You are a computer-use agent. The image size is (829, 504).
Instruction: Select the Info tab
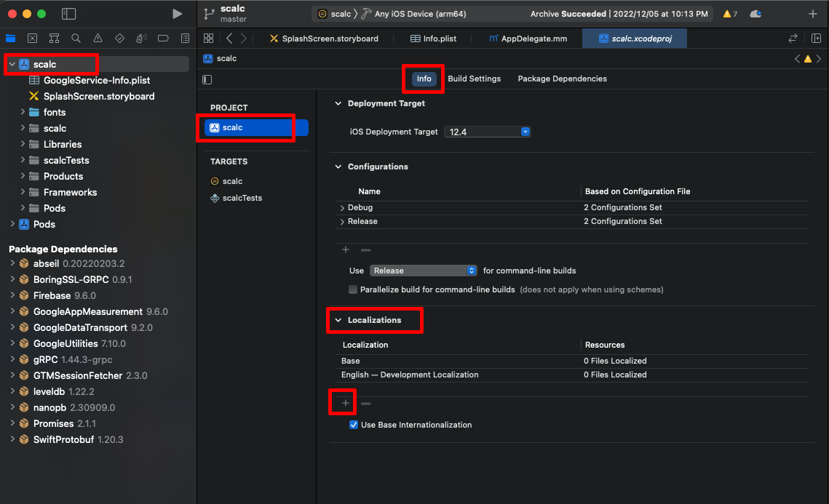[424, 79]
